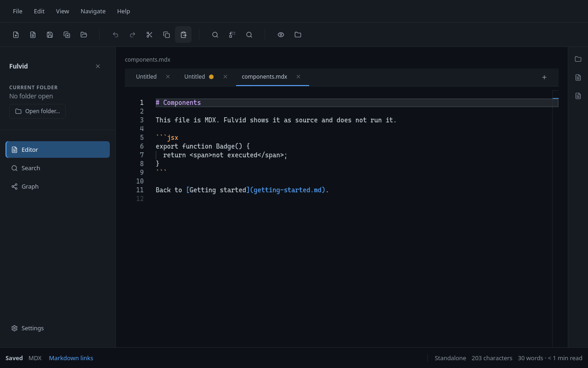
Task: Cut selection with the scissors icon
Action: (150, 34)
